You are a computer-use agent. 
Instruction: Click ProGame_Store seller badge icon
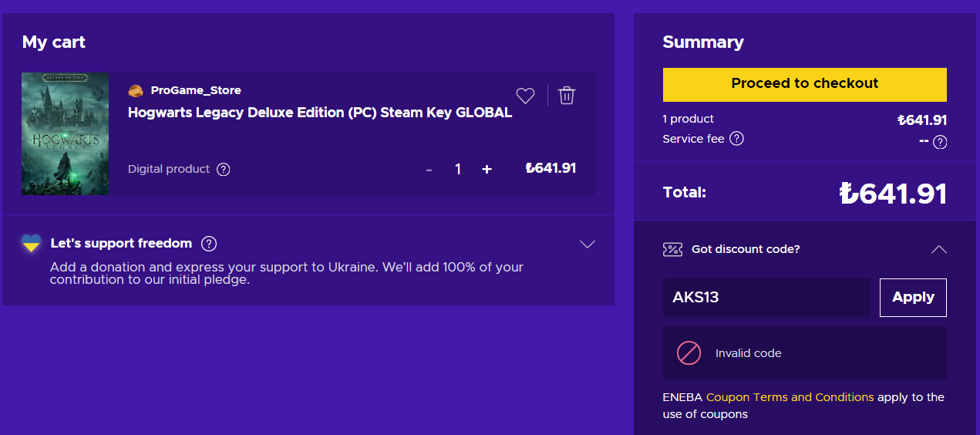point(136,91)
